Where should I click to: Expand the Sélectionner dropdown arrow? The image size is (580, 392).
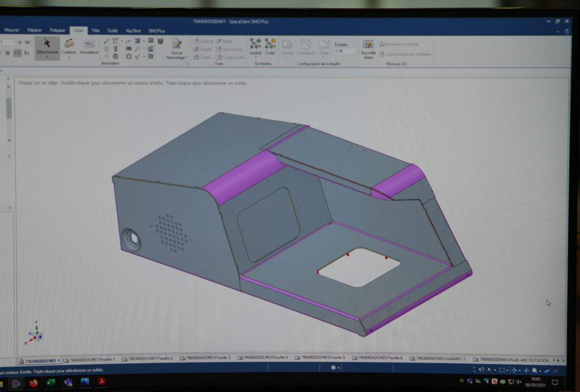tap(47, 57)
